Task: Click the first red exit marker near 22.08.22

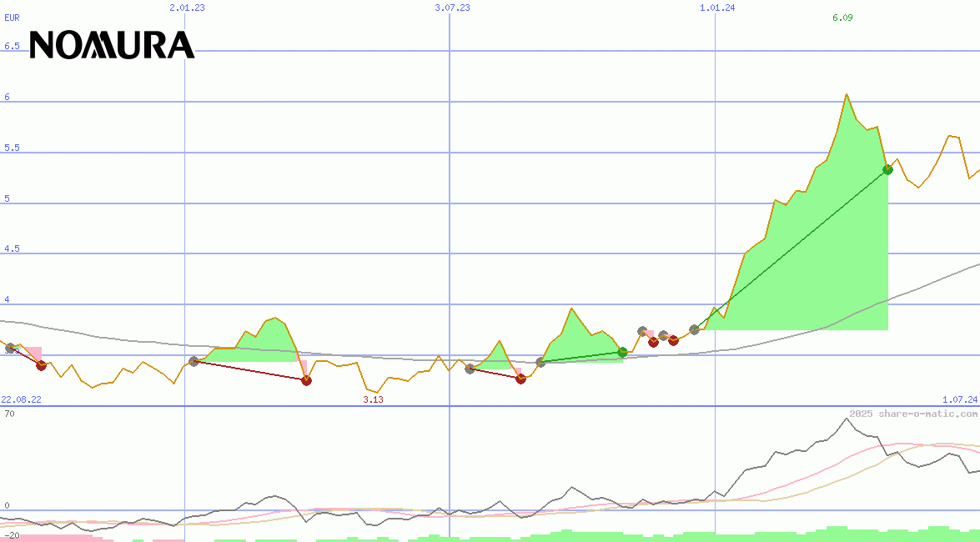Action: tap(41, 366)
